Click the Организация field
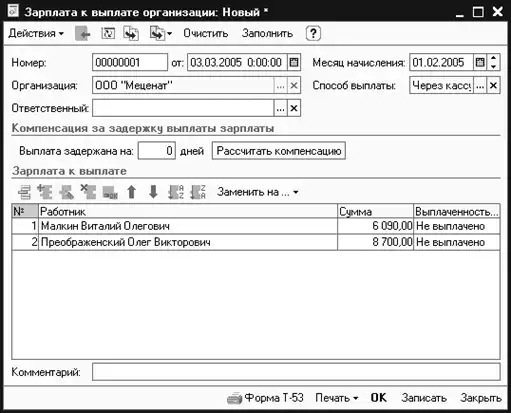The width and height of the screenshot is (511, 413). coord(183,85)
